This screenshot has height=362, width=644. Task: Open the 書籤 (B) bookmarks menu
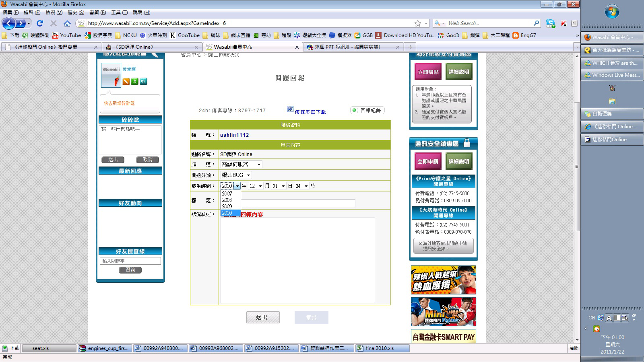(98, 12)
